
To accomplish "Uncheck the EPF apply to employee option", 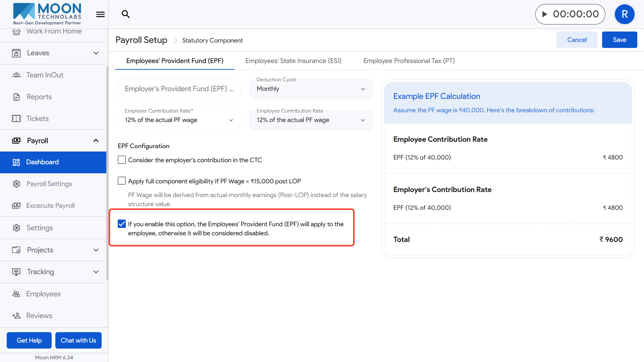I will (x=122, y=224).
